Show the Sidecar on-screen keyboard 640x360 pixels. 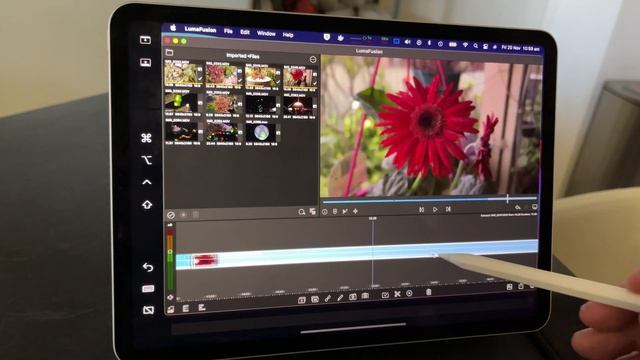pos(148,289)
